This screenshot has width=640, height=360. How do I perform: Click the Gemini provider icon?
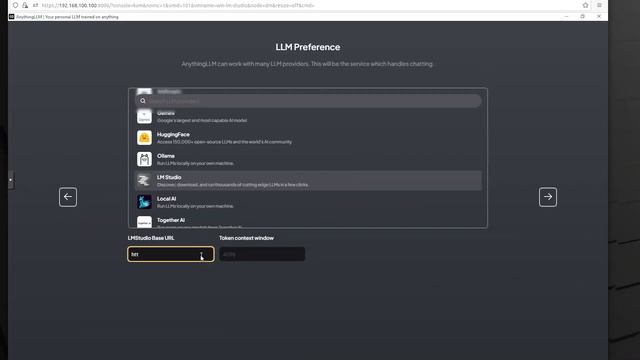pyautogui.click(x=144, y=117)
